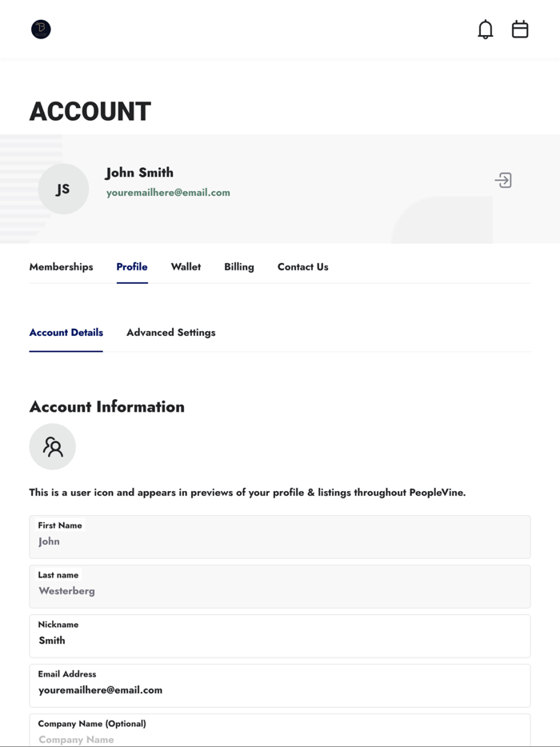Viewport: 560px width, 747px height.
Task: Click the John Smith name heading
Action: (139, 173)
